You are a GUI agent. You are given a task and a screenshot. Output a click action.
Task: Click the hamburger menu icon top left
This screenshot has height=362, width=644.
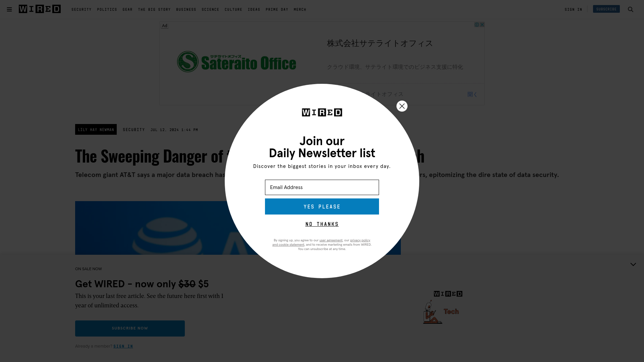(x=9, y=9)
